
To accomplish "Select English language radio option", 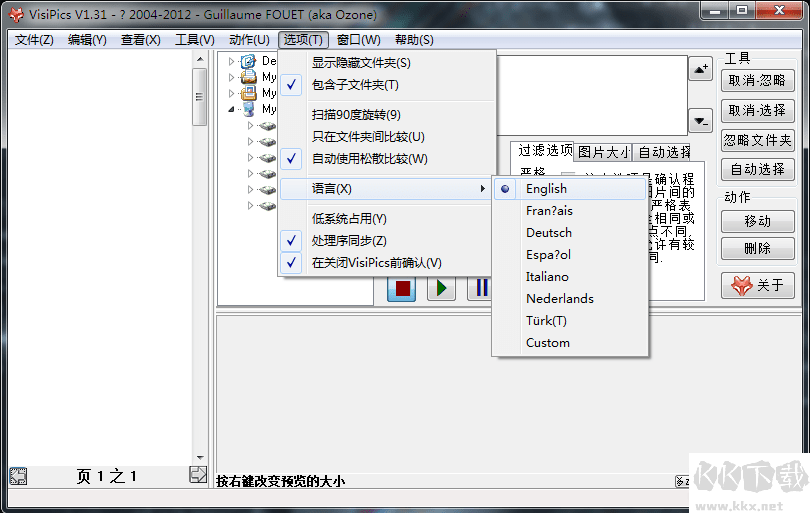I will coord(570,189).
